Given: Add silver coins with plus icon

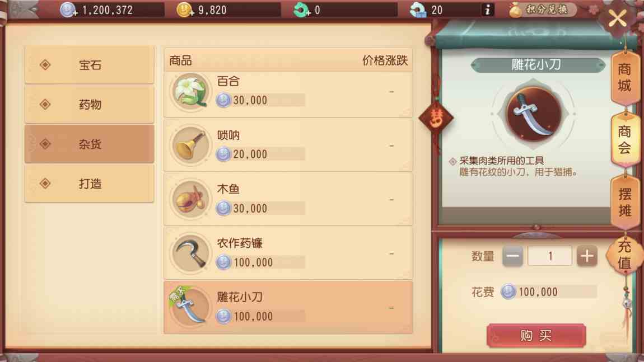Looking at the screenshot, I should pyautogui.click(x=68, y=10).
